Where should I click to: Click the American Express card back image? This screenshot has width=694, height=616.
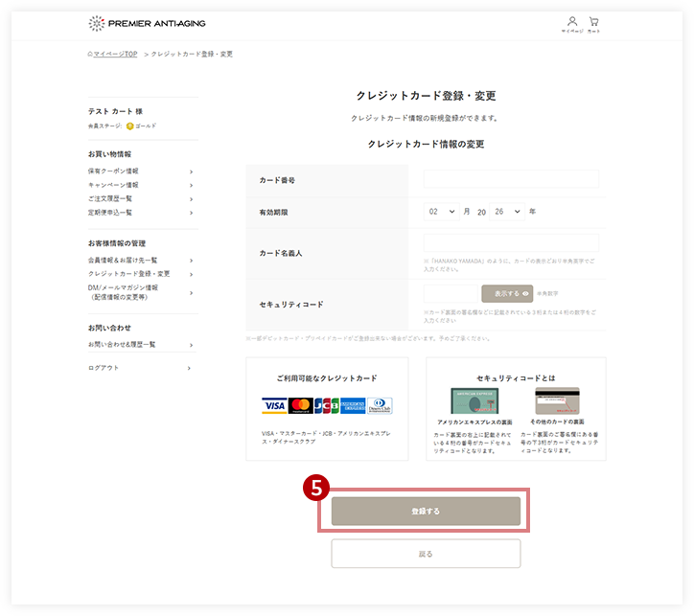point(474,400)
